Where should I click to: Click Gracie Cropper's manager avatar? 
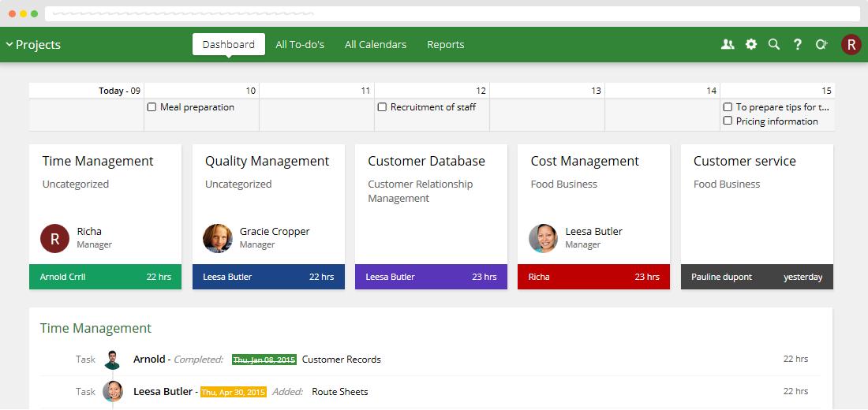pos(218,237)
